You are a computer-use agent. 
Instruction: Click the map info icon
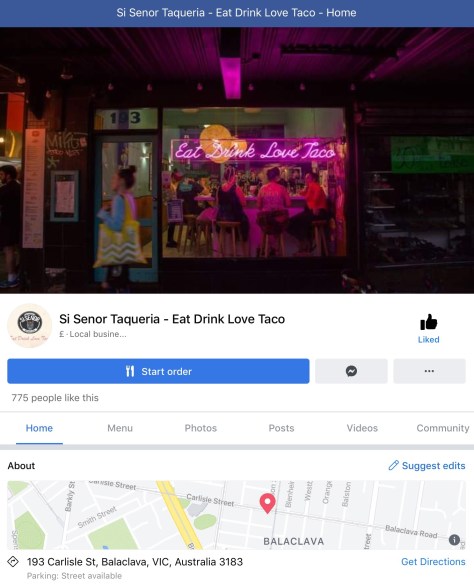coord(454,540)
